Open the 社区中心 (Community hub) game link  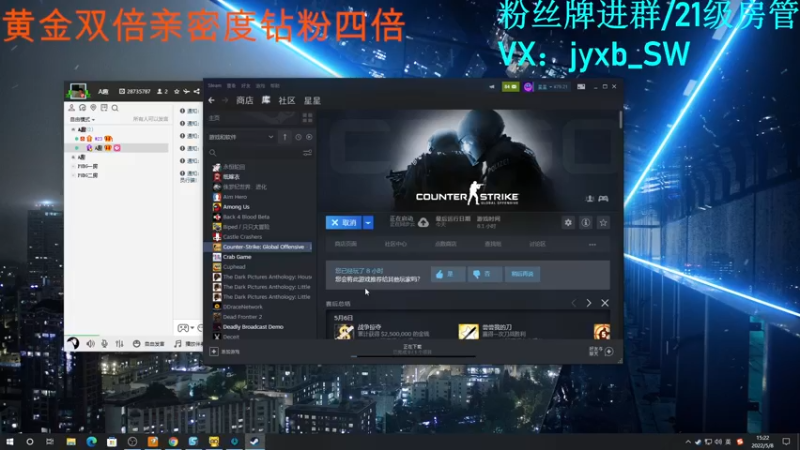tap(395, 244)
